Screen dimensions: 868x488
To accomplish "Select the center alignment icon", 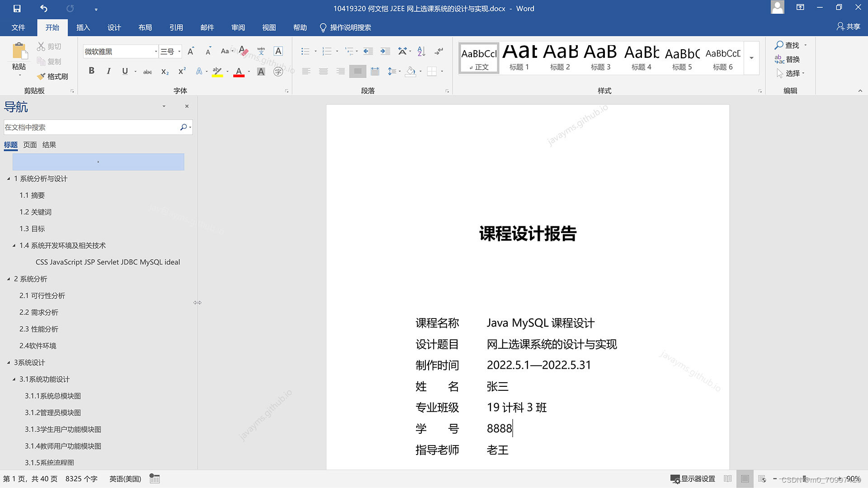I will [x=323, y=71].
